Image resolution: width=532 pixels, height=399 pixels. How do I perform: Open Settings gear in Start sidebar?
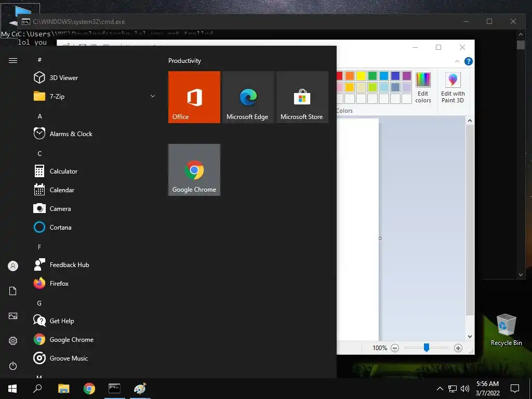(13, 341)
